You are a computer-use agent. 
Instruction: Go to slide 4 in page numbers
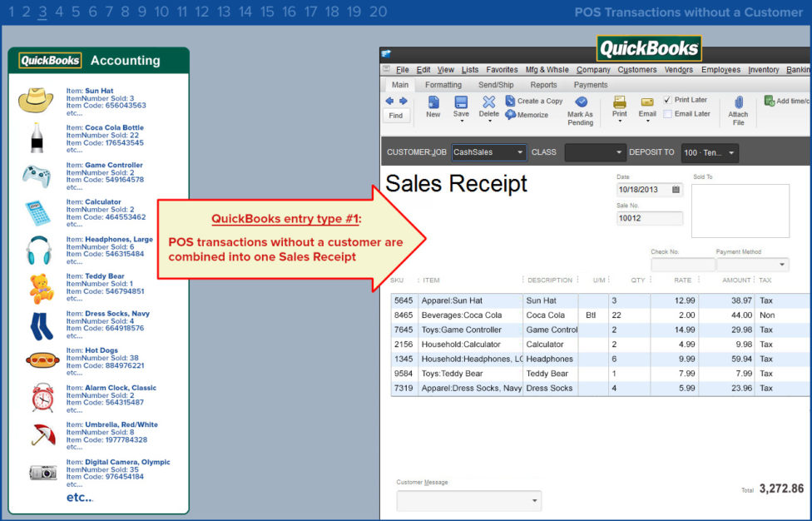click(x=59, y=12)
